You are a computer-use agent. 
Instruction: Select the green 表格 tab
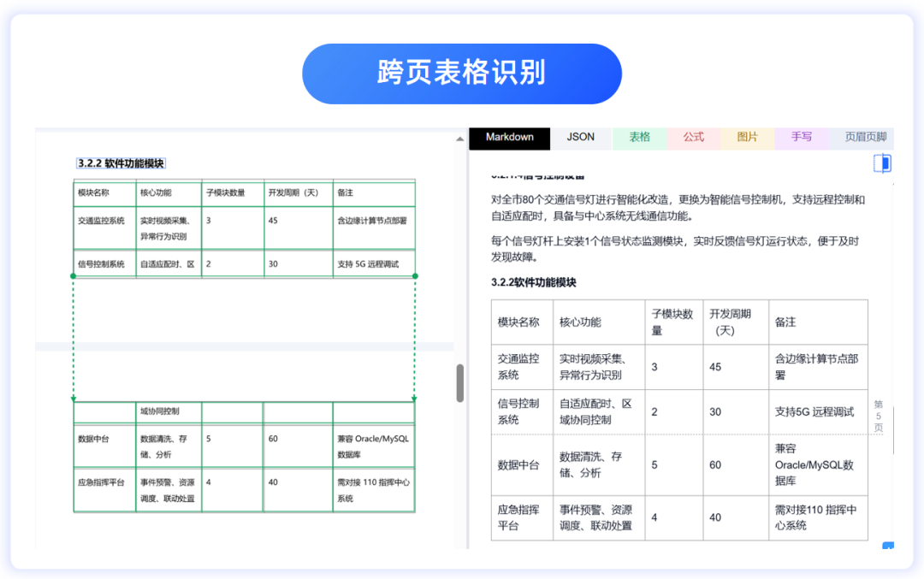pyautogui.click(x=639, y=137)
